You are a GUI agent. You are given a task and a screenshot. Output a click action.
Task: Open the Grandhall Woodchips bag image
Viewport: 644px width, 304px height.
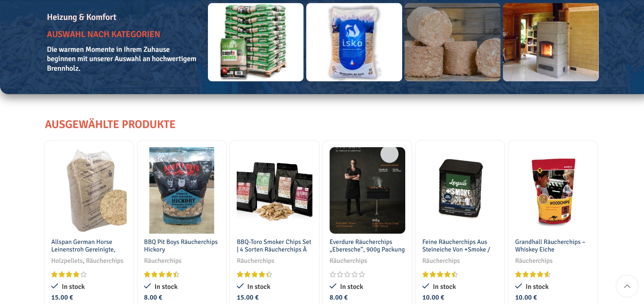[x=553, y=190]
